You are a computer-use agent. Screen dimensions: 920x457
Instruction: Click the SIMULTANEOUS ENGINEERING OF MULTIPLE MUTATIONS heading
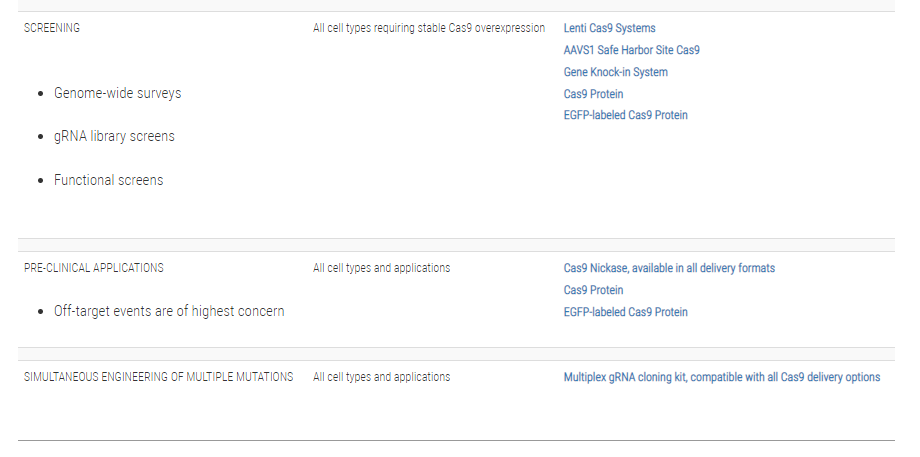(158, 377)
